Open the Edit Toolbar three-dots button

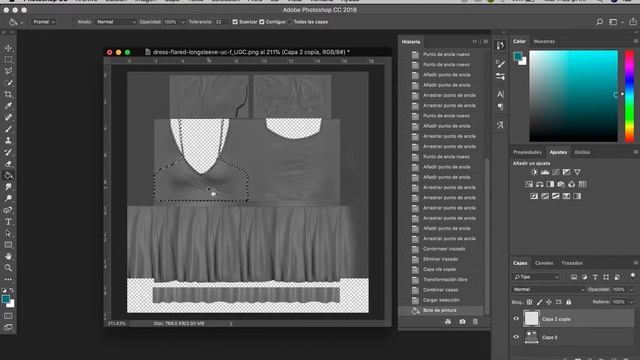pos(8,280)
